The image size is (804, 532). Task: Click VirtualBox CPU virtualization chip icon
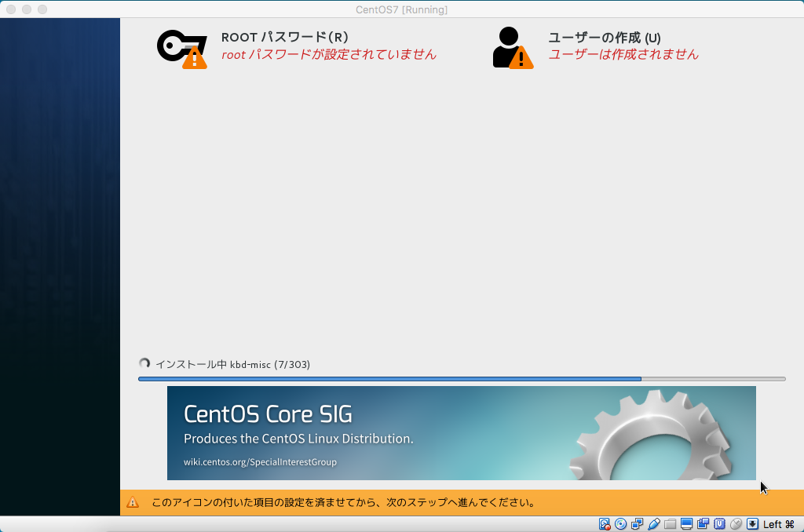point(719,524)
